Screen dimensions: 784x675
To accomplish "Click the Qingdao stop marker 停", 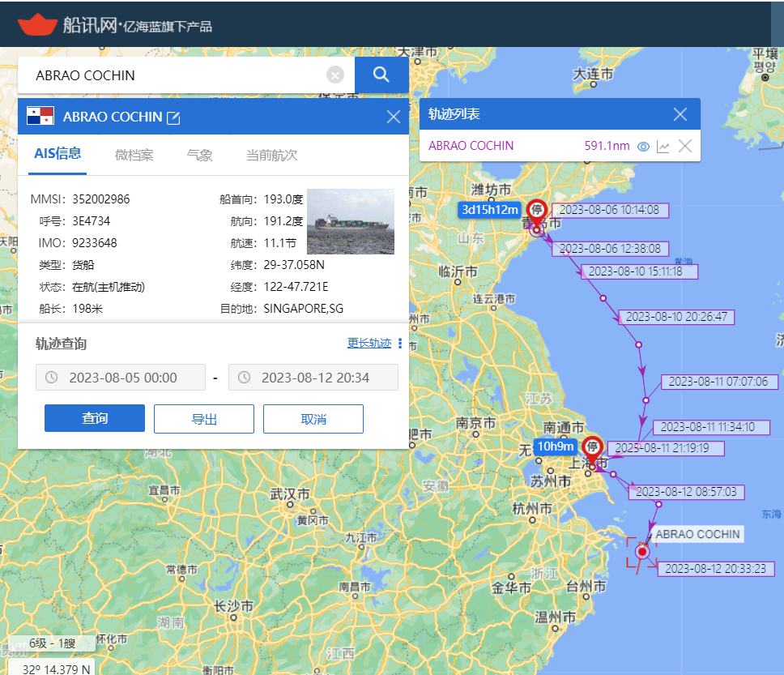I will [x=536, y=211].
